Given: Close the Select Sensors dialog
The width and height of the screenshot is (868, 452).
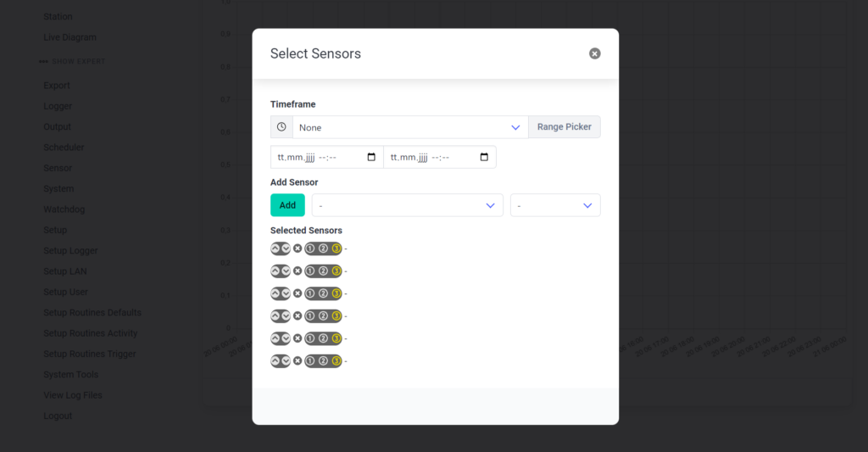Looking at the screenshot, I should (594, 53).
